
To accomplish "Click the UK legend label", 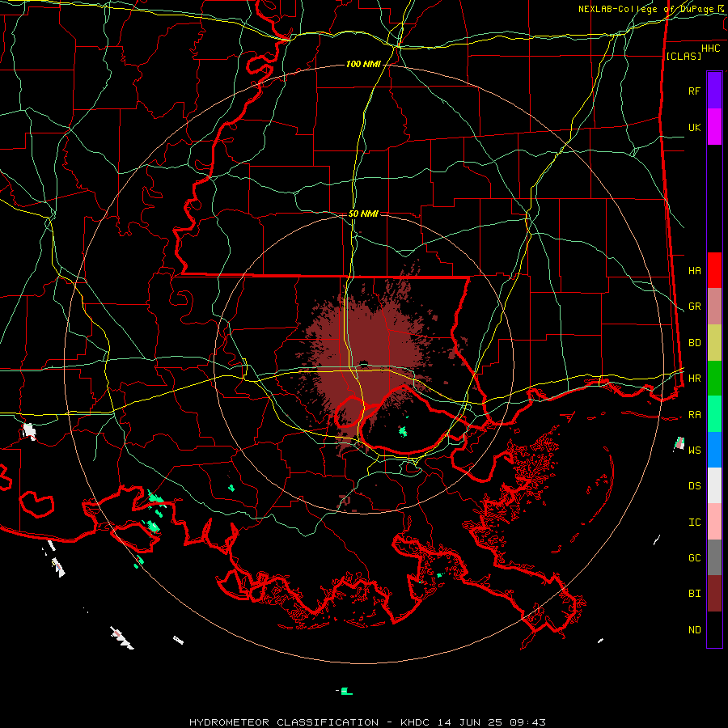I will (694, 127).
